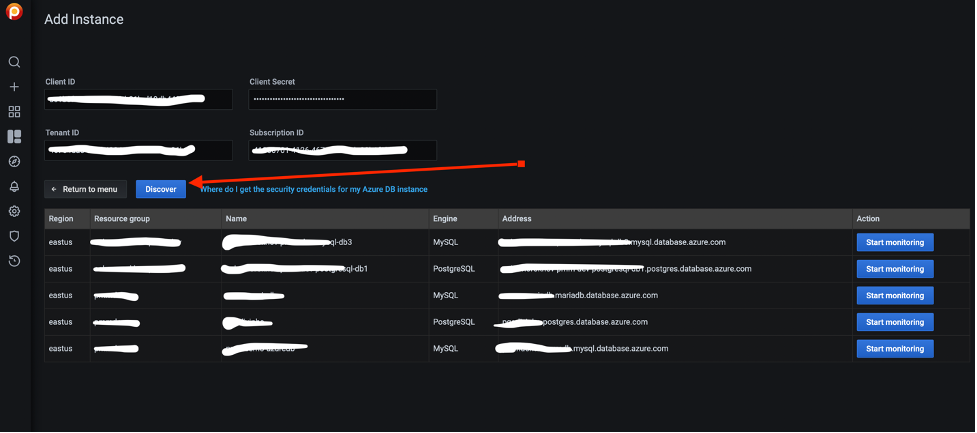Open the search icon in sidebar
The image size is (977, 433).
[x=14, y=62]
